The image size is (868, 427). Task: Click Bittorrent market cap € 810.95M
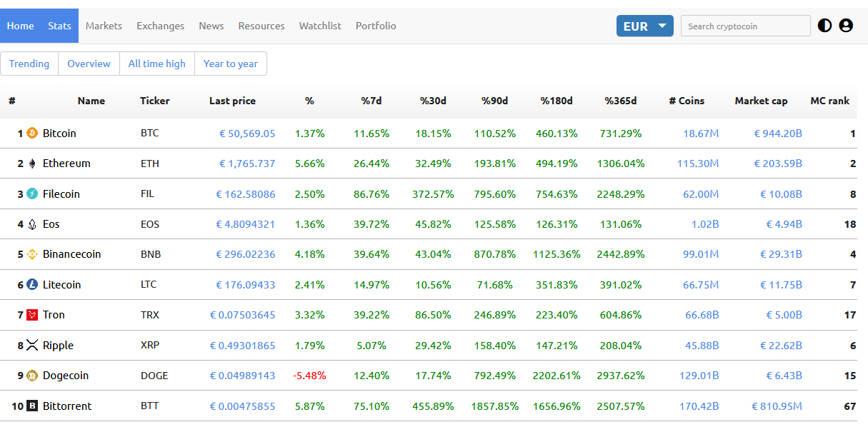point(777,406)
